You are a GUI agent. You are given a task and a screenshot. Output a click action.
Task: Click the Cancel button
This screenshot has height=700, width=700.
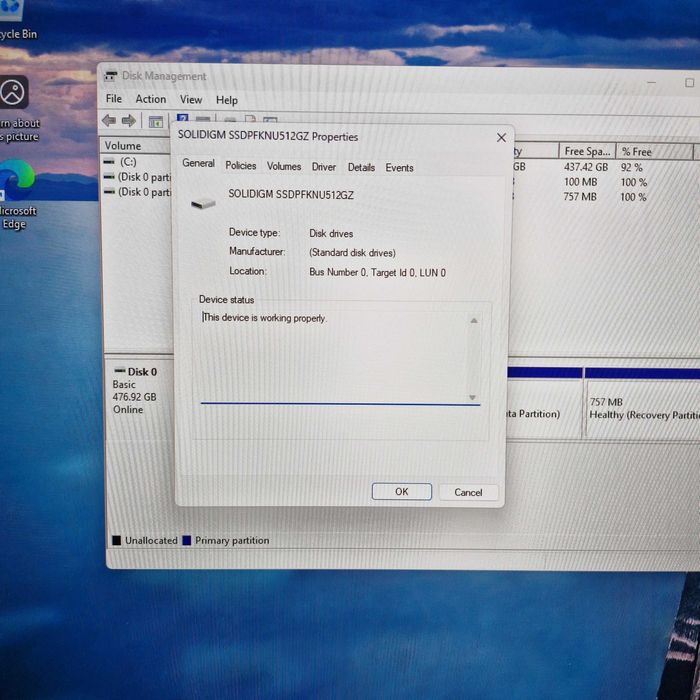[468, 492]
